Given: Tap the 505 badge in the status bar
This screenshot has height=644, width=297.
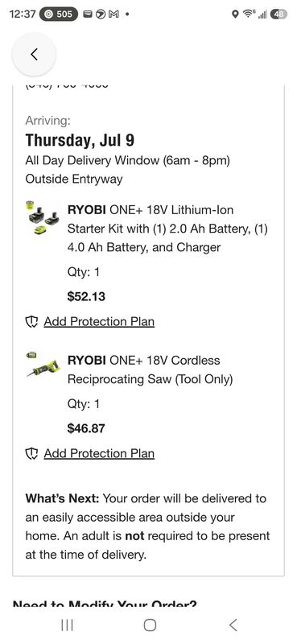Looking at the screenshot, I should 59,14.
